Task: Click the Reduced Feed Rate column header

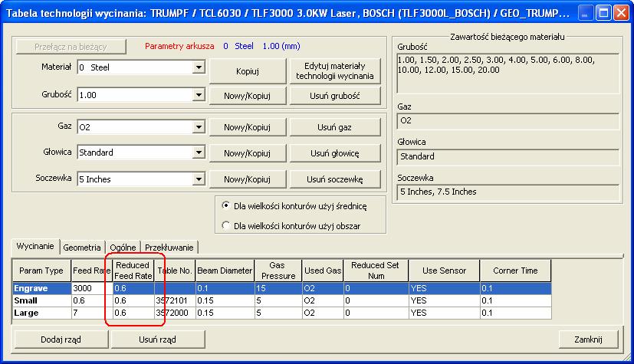Action: point(133,271)
